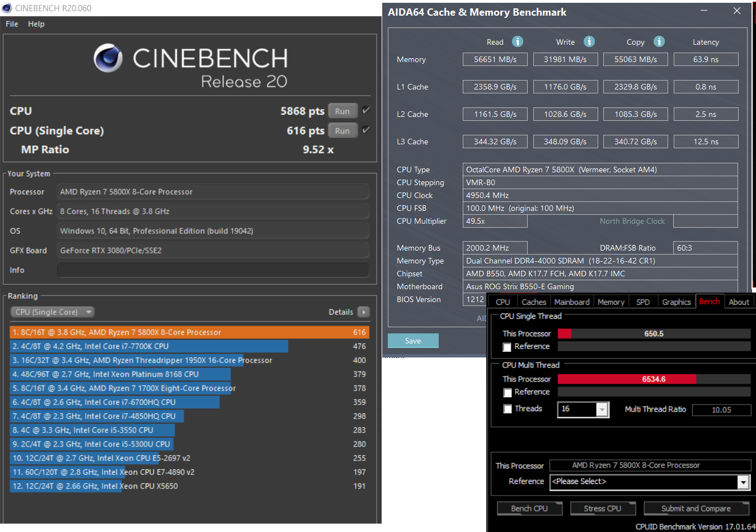Click Details label in Ranking section

(x=341, y=312)
